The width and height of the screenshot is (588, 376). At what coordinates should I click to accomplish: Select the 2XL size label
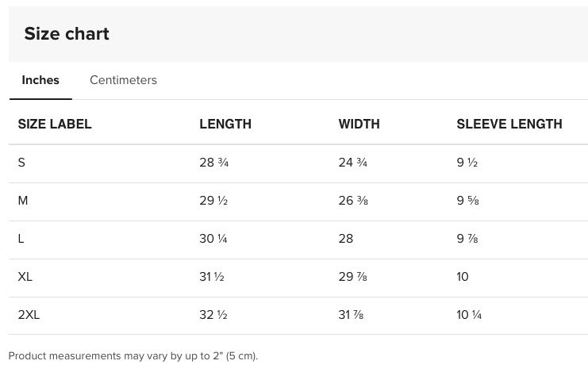[29, 315]
